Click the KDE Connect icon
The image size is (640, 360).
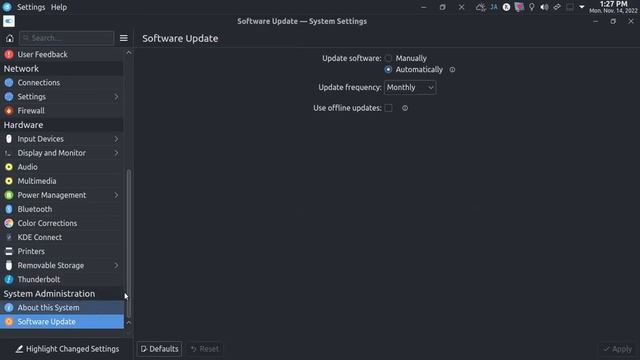click(x=9, y=237)
